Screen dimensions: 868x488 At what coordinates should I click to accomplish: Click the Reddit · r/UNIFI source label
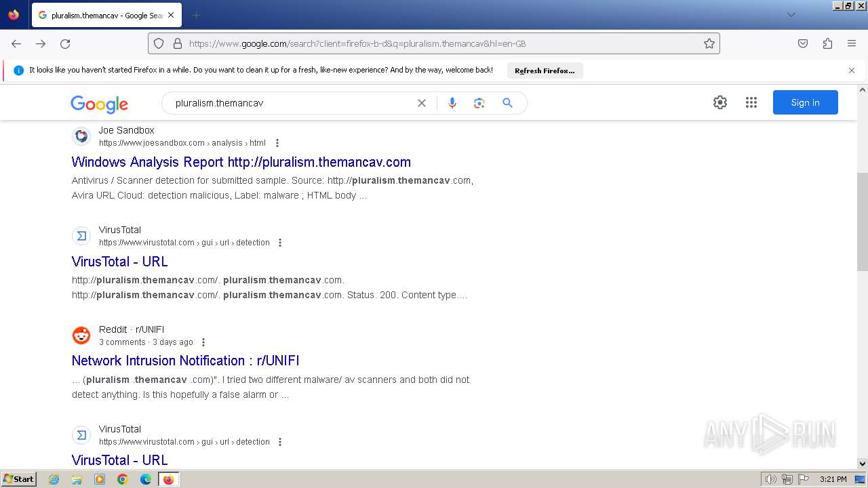(132, 329)
